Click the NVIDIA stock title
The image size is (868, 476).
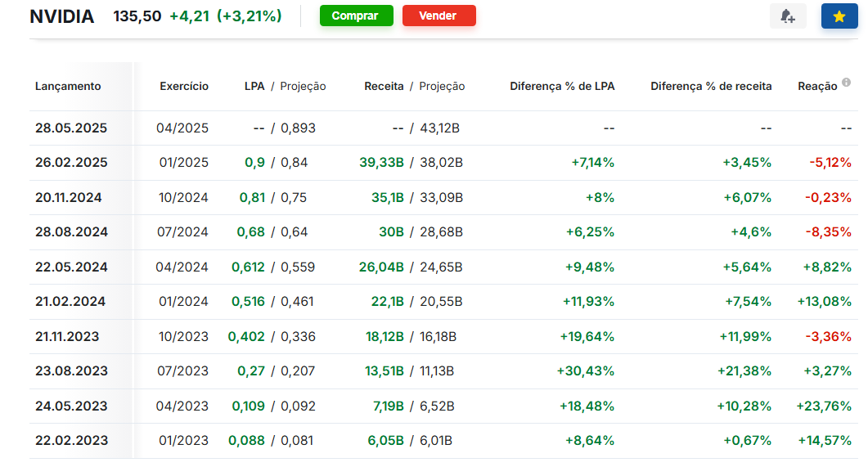(62, 16)
